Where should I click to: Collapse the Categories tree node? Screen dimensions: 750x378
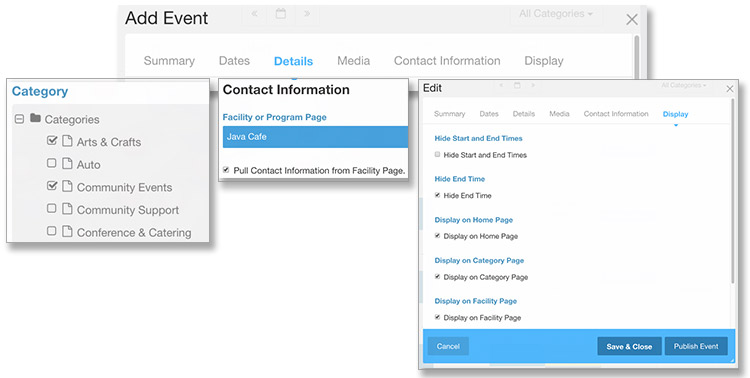click(x=19, y=119)
